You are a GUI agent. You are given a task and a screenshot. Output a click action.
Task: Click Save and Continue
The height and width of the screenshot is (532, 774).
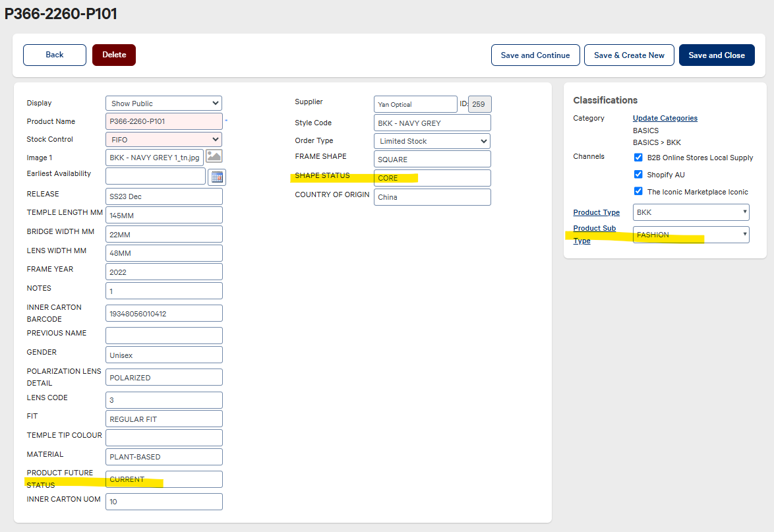point(535,55)
